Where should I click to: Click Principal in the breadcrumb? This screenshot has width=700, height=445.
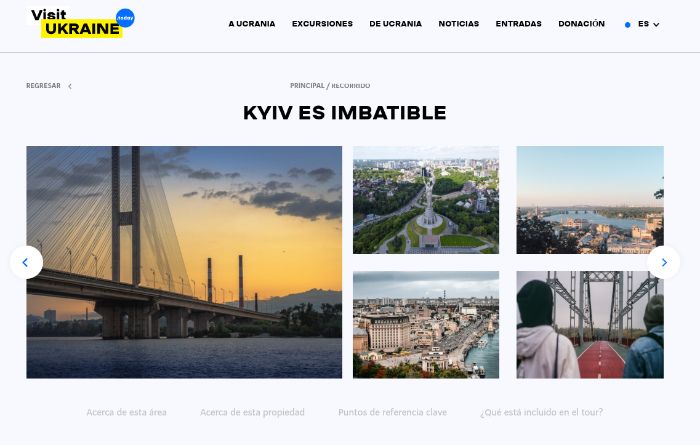click(307, 86)
